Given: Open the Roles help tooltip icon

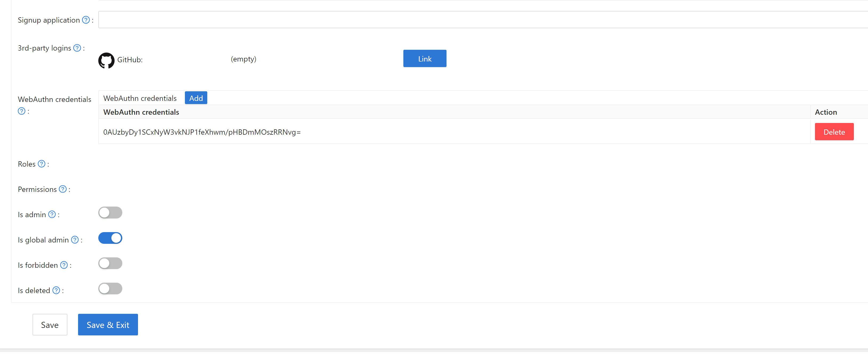Looking at the screenshot, I should pos(42,164).
